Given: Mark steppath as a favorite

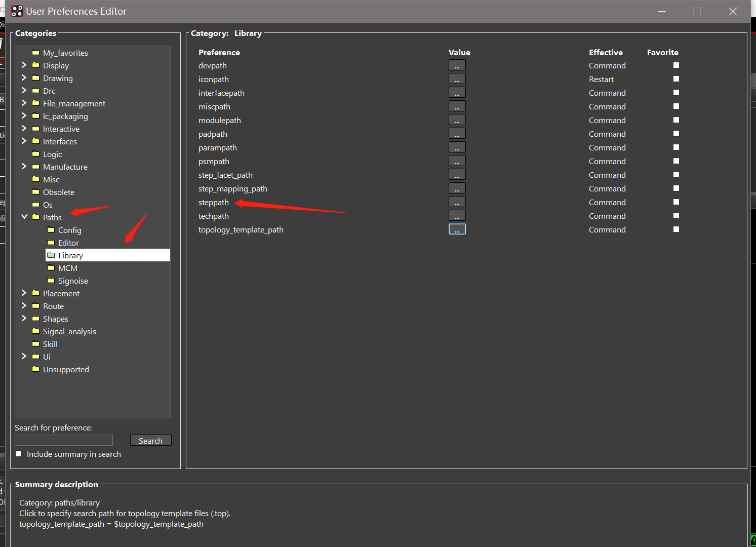Looking at the screenshot, I should click(x=676, y=202).
